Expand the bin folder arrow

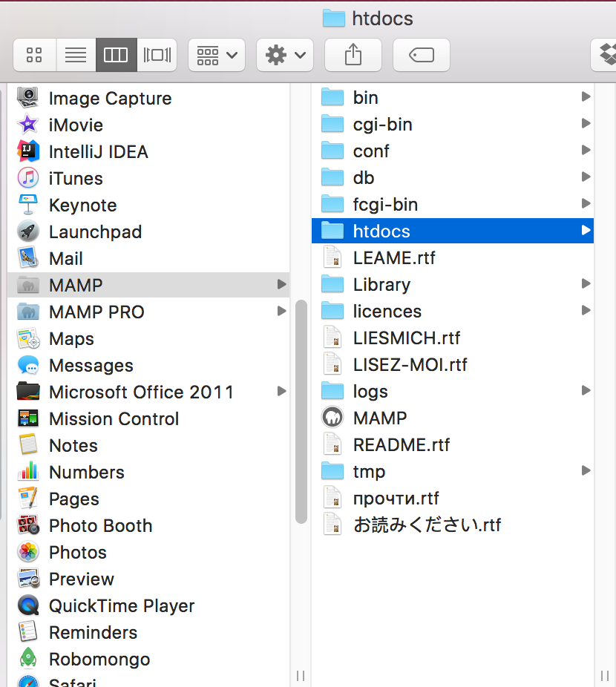(x=586, y=96)
